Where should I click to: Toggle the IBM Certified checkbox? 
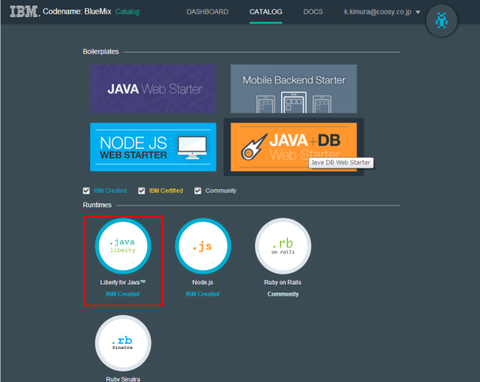(142, 191)
